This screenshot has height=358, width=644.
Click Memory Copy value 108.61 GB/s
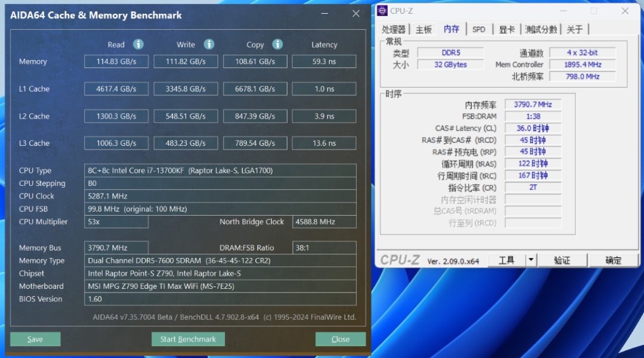coord(255,61)
